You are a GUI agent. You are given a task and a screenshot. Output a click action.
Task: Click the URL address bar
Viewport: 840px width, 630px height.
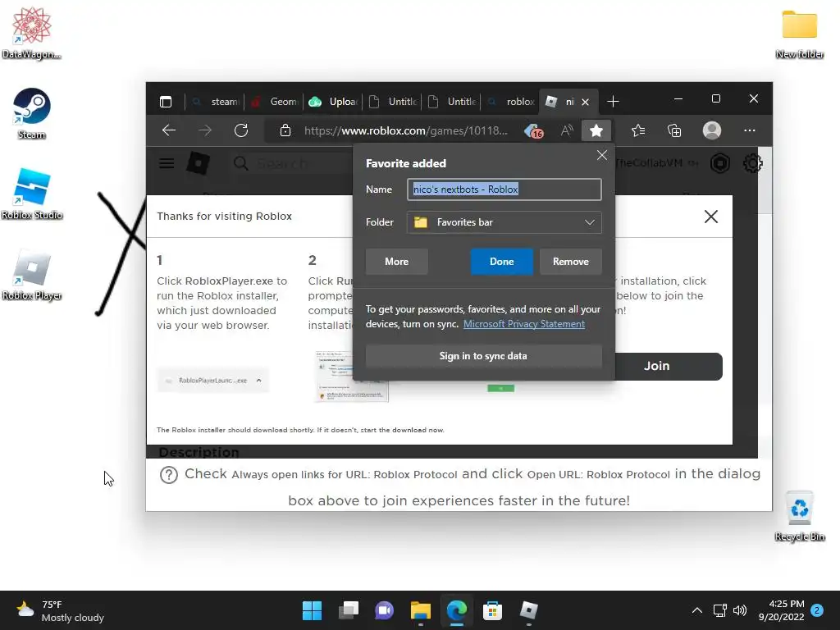[x=405, y=130]
